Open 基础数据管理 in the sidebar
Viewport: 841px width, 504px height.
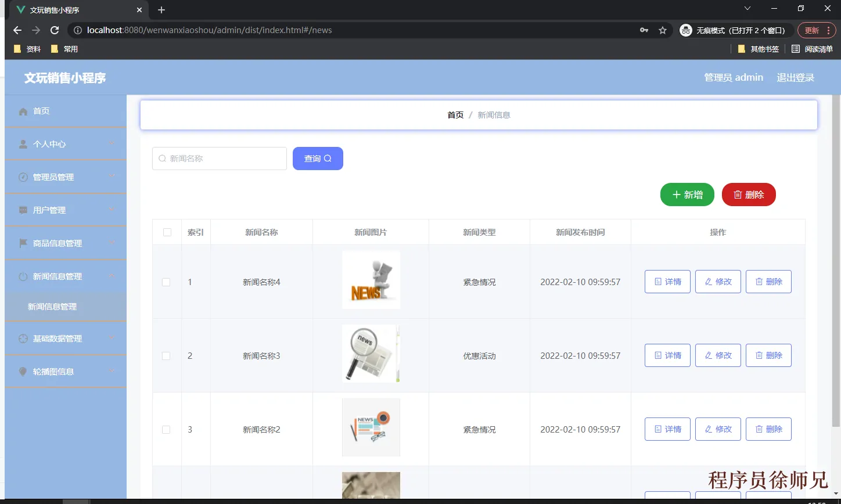[66, 339]
